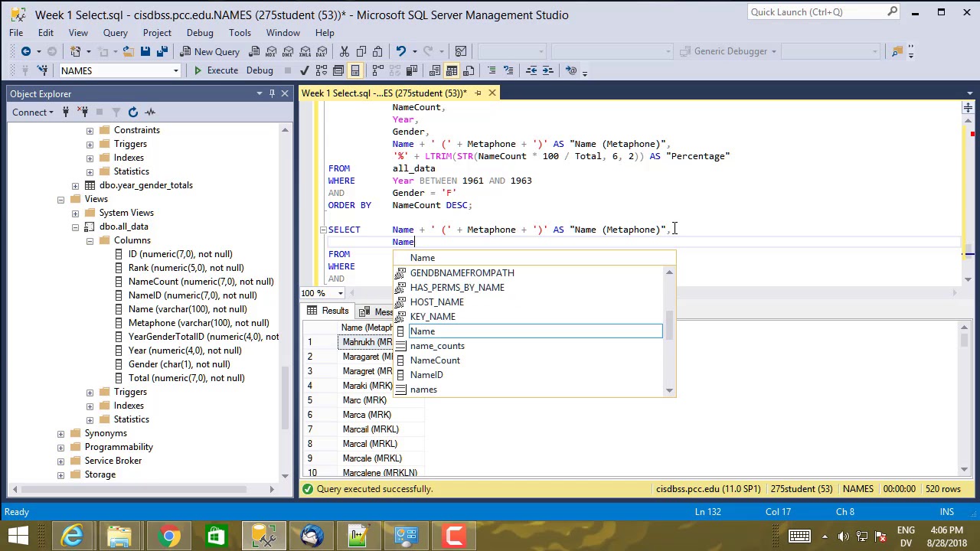This screenshot has width=980, height=551.
Task: Increase the line indent
Action: [547, 70]
